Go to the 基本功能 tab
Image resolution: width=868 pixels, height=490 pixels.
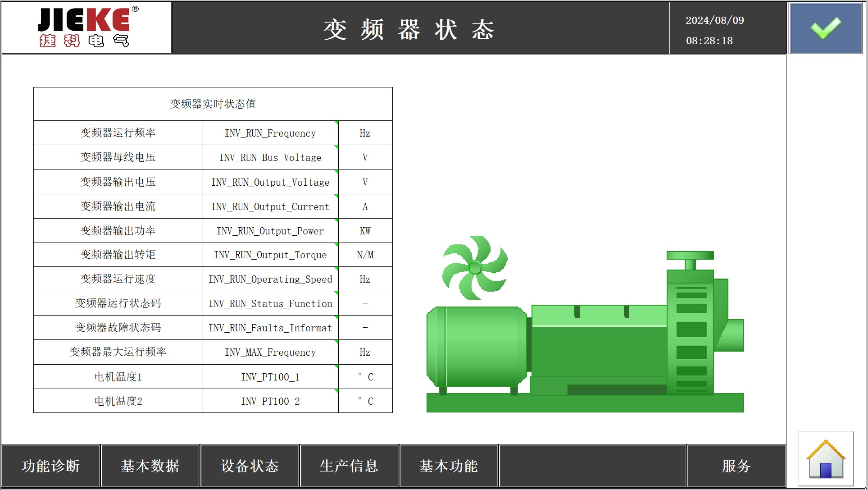[449, 466]
